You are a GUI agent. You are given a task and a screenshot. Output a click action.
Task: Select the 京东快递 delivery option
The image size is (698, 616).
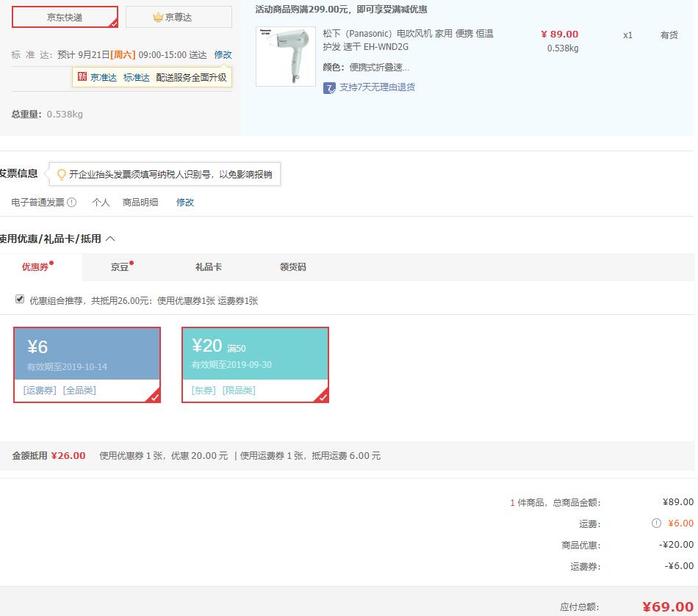[x=65, y=17]
